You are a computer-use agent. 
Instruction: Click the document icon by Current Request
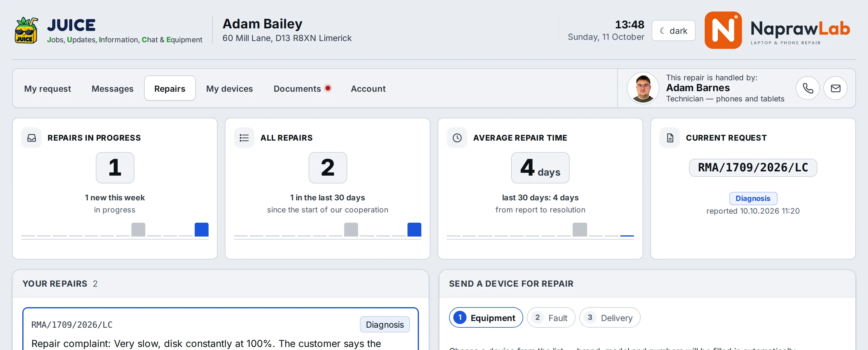pyautogui.click(x=670, y=138)
